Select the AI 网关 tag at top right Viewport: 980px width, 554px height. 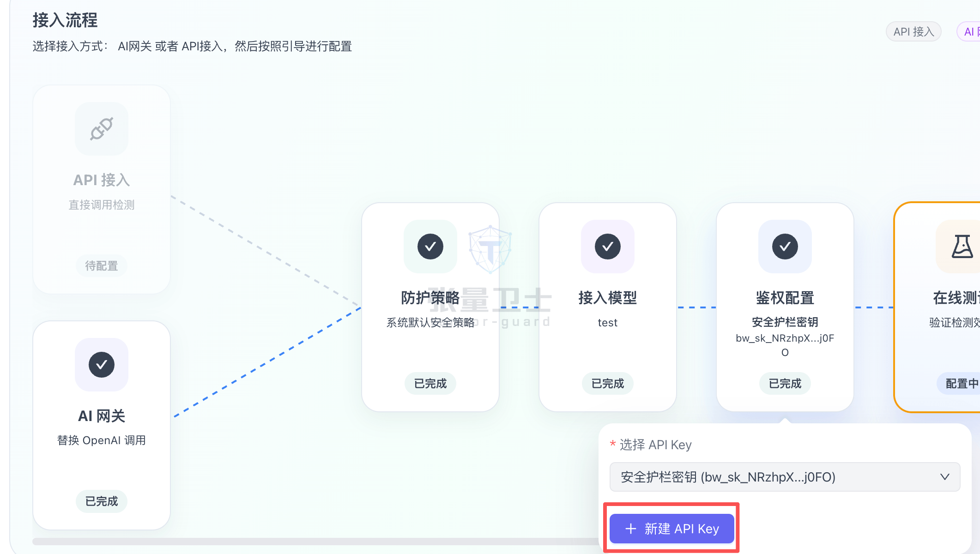tap(969, 31)
